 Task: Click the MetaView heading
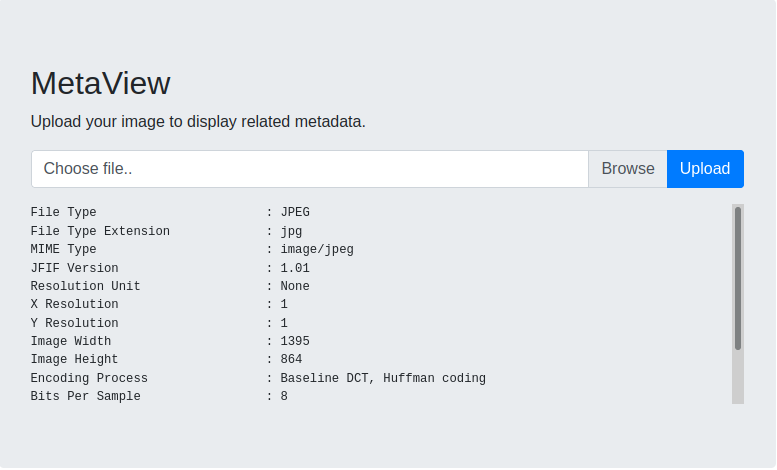[101, 83]
